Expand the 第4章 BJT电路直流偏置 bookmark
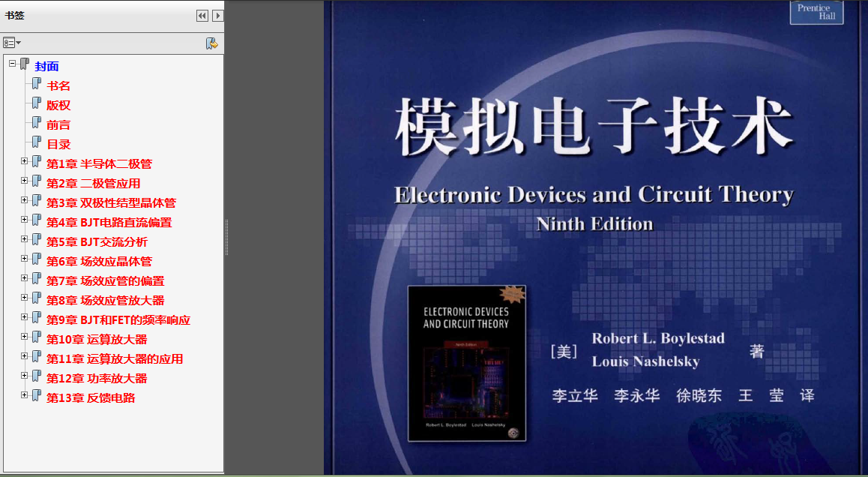The width and height of the screenshot is (868, 477). (24, 220)
